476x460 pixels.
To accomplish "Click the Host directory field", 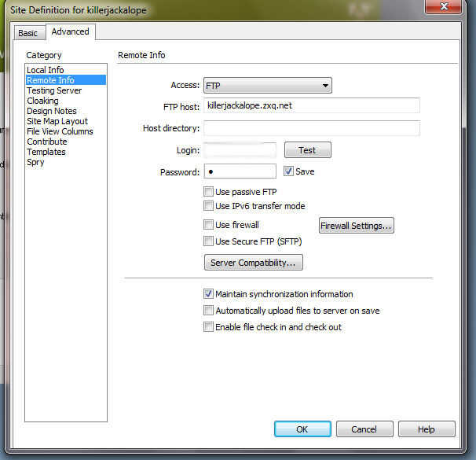I will tap(312, 128).
